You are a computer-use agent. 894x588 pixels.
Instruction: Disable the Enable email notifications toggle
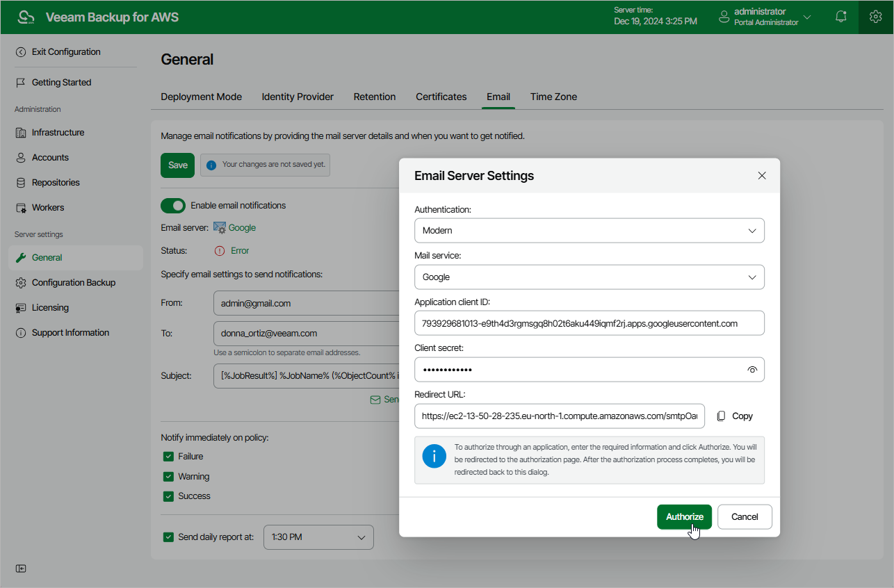[x=173, y=206]
